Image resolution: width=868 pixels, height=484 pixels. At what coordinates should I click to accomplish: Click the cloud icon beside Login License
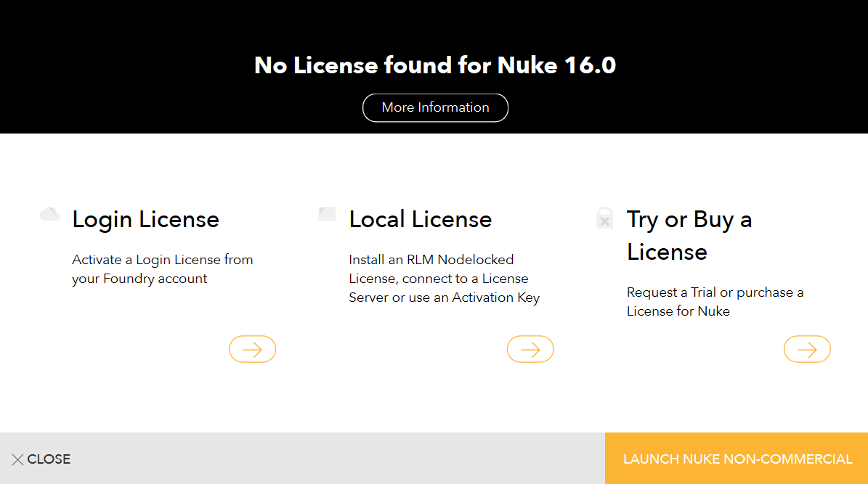click(x=50, y=214)
